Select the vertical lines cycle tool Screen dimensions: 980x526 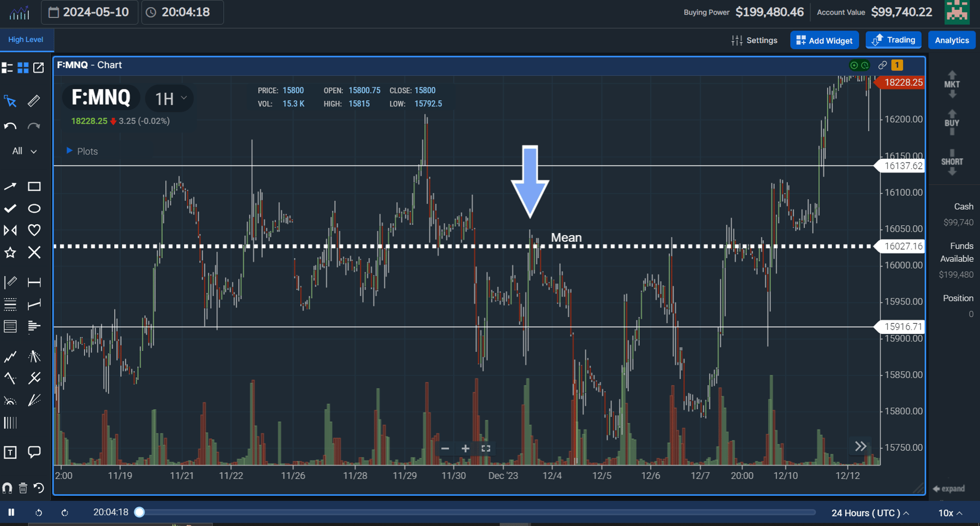click(10, 422)
